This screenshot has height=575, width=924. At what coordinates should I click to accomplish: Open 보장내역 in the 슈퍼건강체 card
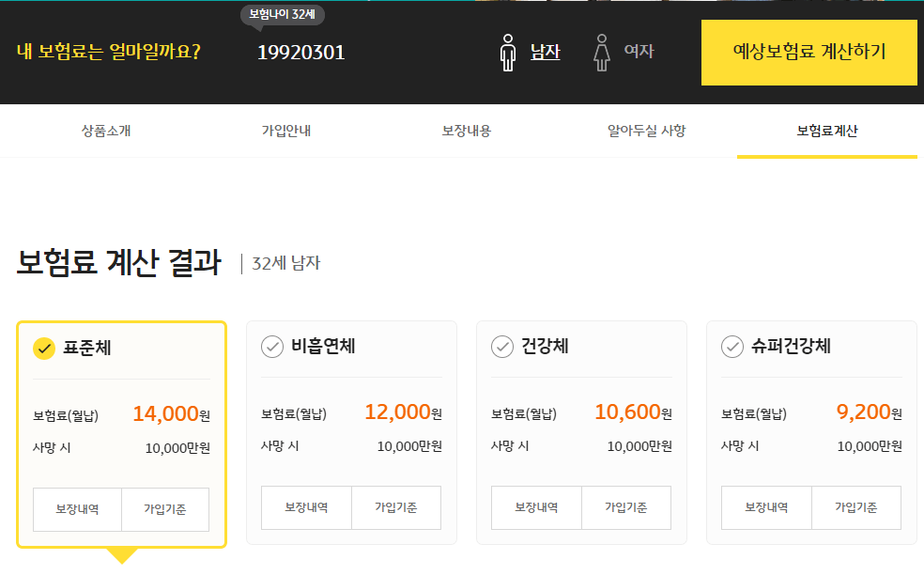point(766,507)
